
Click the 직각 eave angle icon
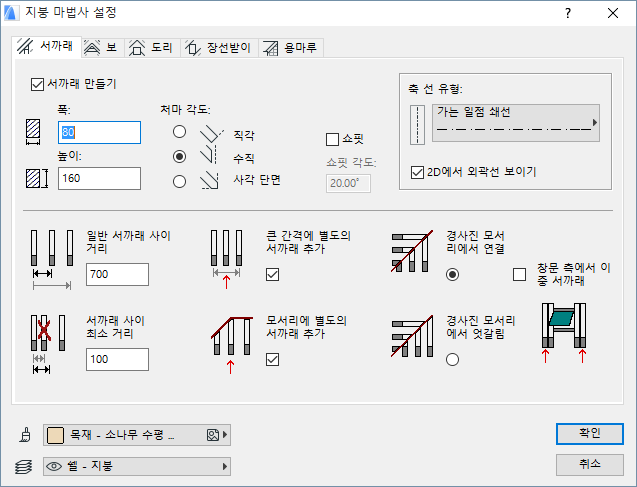coord(210,132)
